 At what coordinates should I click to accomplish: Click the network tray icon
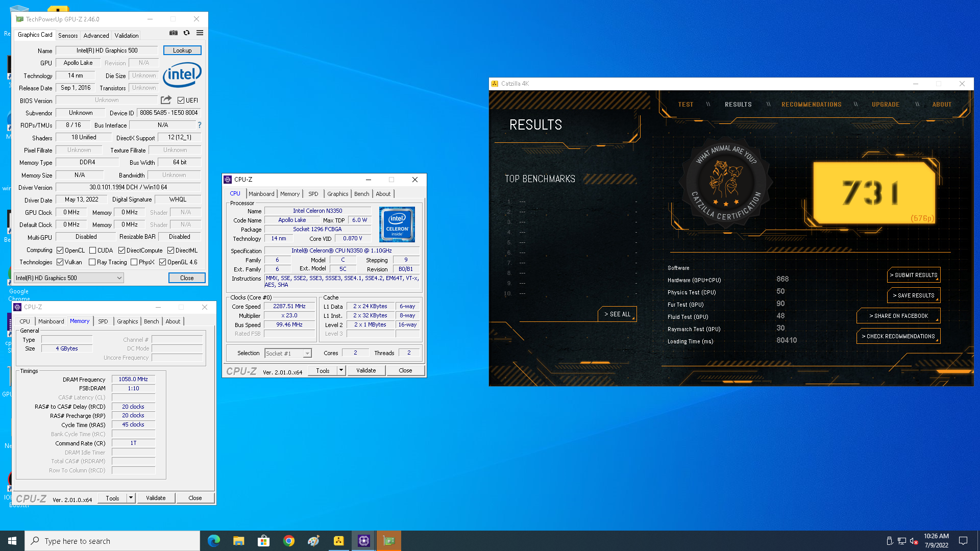pos(902,541)
